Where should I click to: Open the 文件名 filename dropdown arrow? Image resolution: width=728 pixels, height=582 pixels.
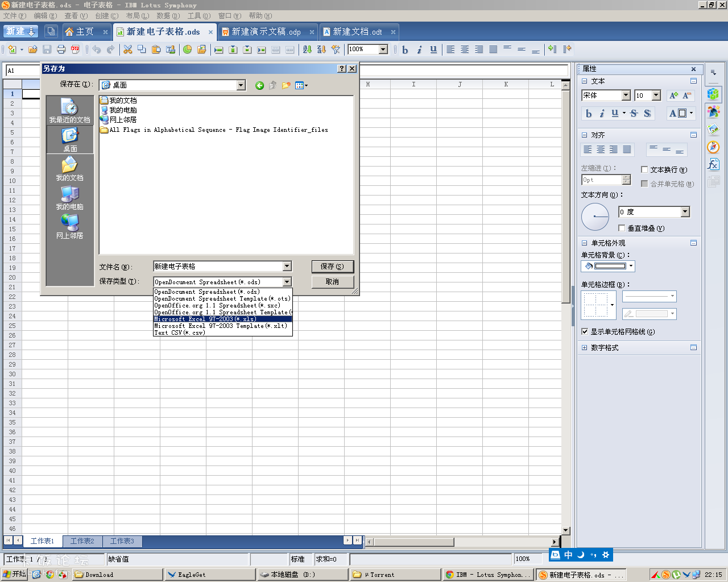[x=287, y=266]
